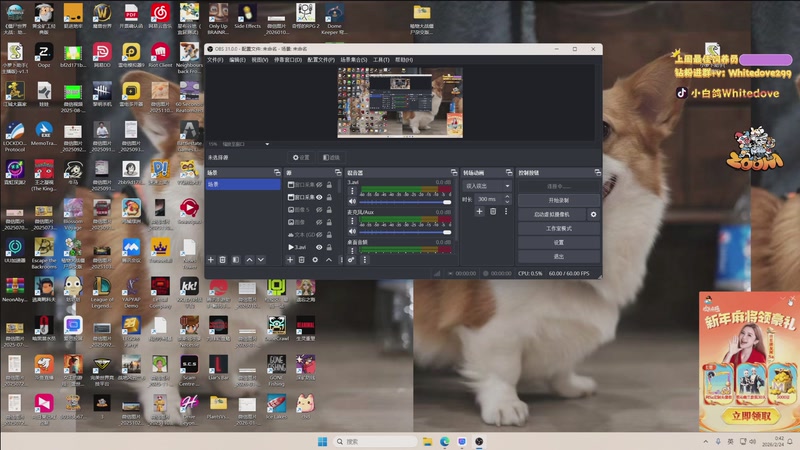This screenshot has height=450, width=800.
Task: Click 立即领取 button on mahjong ad
Action: pos(751,416)
